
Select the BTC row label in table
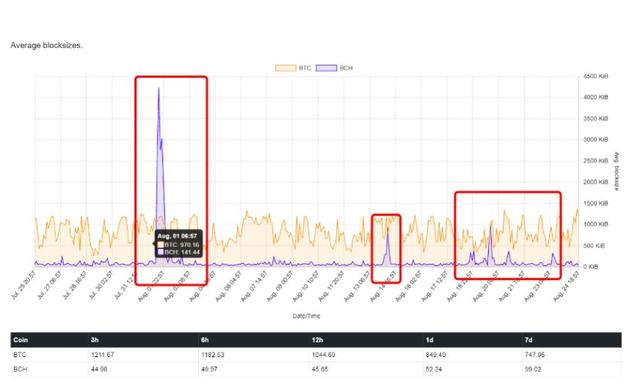click(x=20, y=355)
